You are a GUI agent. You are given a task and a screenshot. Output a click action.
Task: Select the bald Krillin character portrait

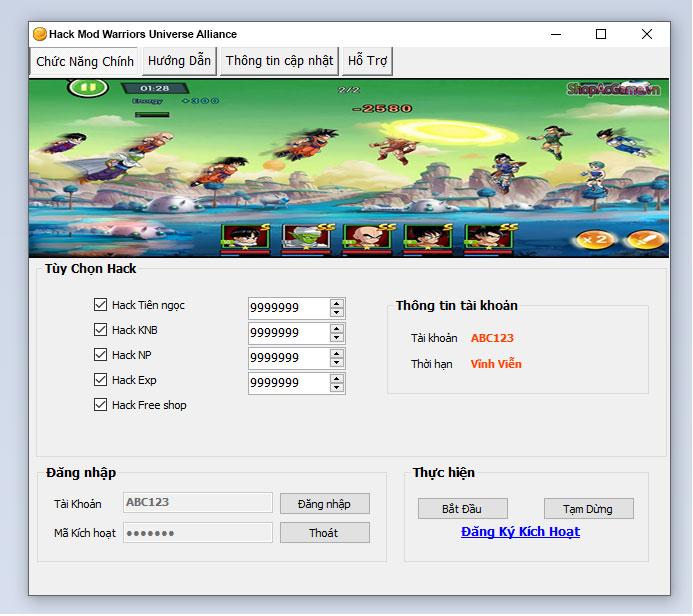tap(368, 239)
